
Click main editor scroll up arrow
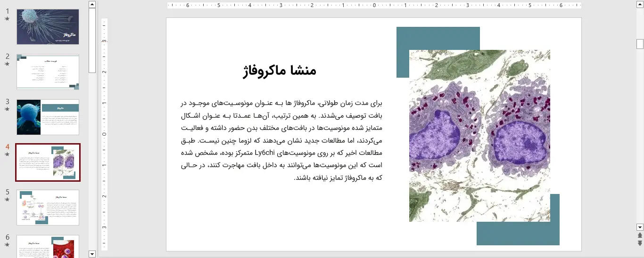coord(640,4)
